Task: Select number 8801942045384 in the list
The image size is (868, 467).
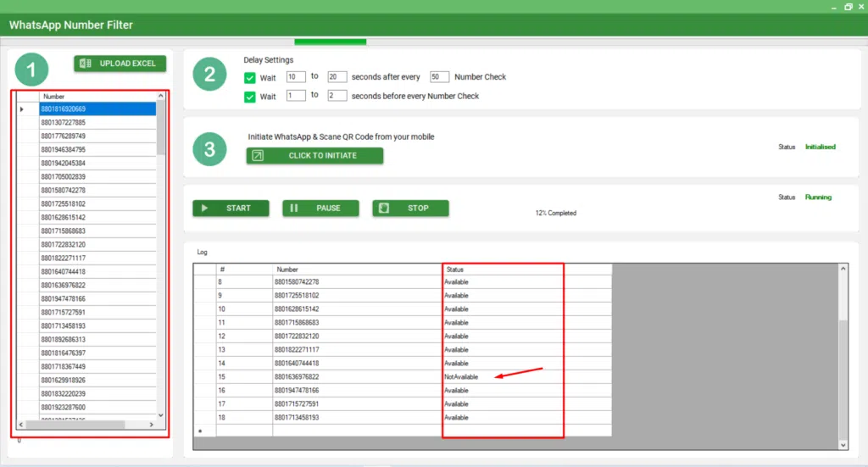Action: pos(97,164)
